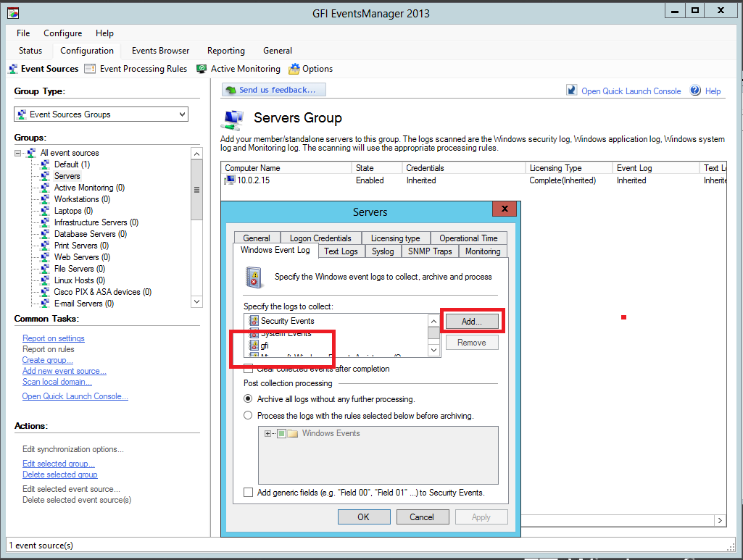Collapse the All event sources tree

tap(19, 153)
